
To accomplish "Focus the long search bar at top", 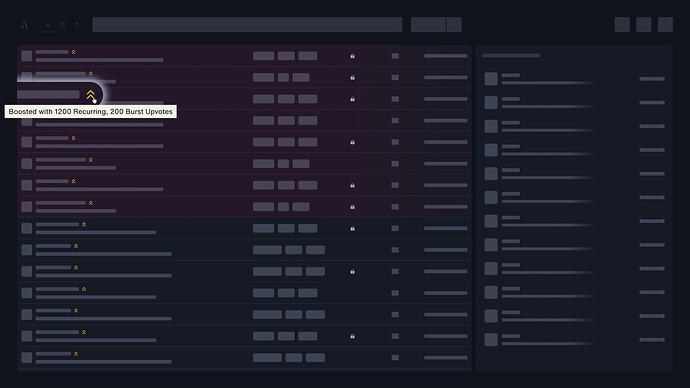I will (x=247, y=25).
